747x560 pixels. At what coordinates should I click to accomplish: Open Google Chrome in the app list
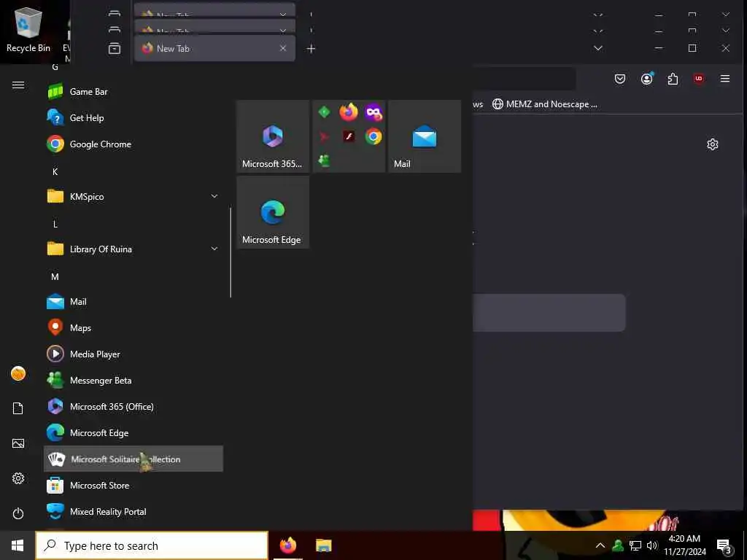click(133, 144)
